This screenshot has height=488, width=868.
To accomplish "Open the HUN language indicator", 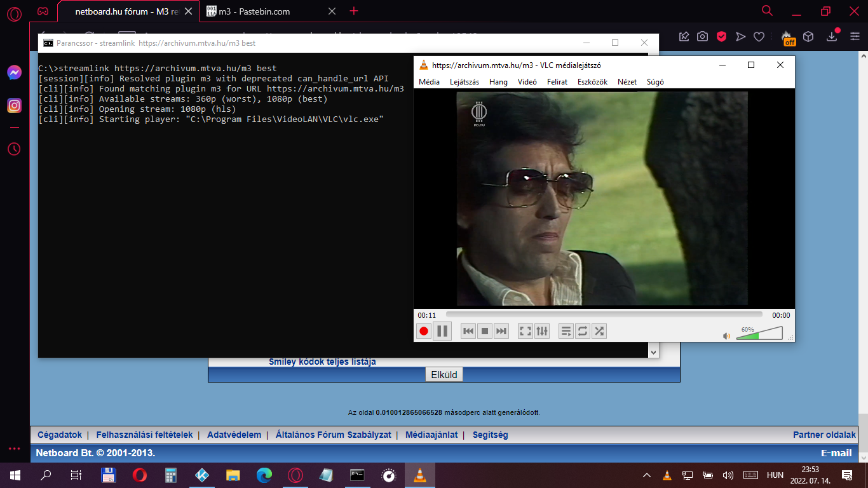I will point(775,475).
